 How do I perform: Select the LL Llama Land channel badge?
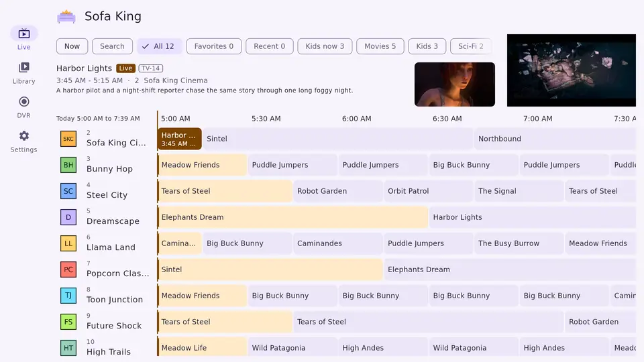[x=68, y=243]
